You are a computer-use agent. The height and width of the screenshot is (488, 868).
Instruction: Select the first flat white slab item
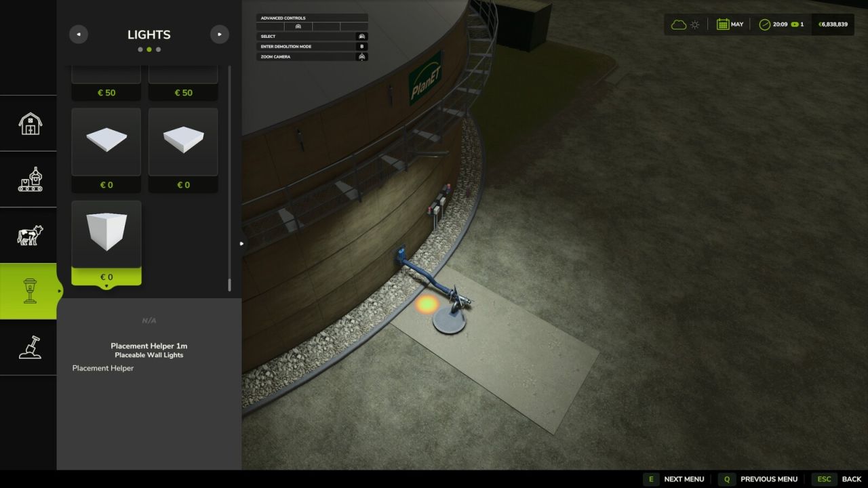click(106, 142)
